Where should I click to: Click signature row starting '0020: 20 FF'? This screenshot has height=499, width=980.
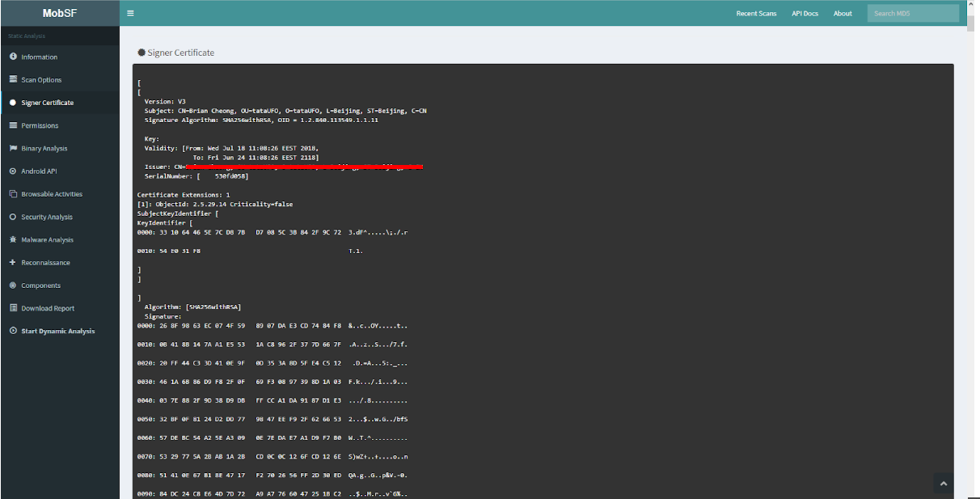pyautogui.click(x=272, y=362)
